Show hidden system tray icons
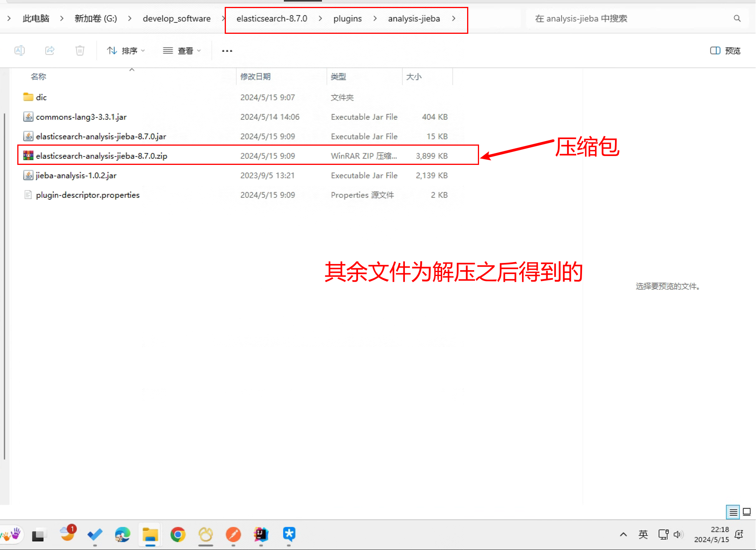 (623, 534)
